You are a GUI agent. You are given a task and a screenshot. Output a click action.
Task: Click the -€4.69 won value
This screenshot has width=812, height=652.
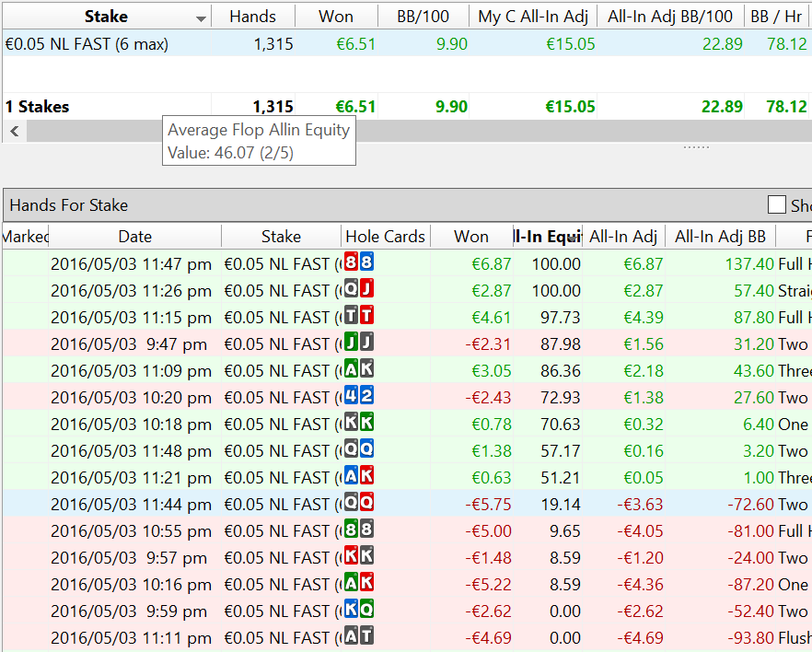pos(488,638)
